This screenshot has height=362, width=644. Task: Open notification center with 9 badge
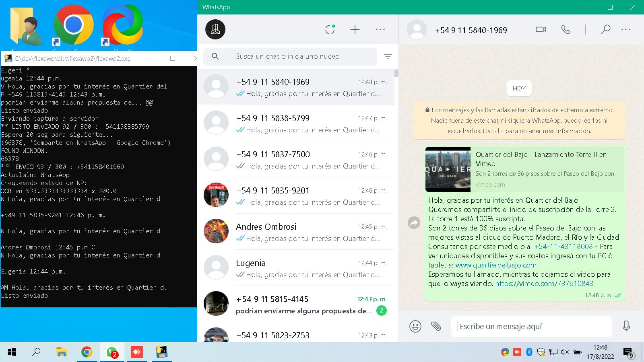coord(629,353)
